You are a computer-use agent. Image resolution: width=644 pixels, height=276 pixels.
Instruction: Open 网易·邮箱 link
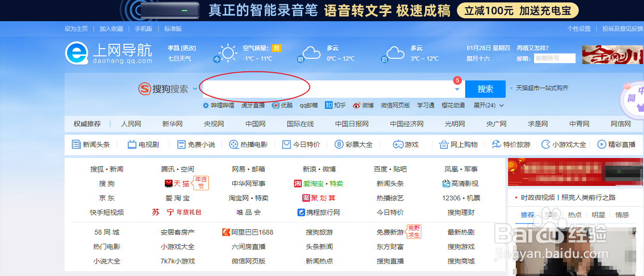click(x=248, y=169)
